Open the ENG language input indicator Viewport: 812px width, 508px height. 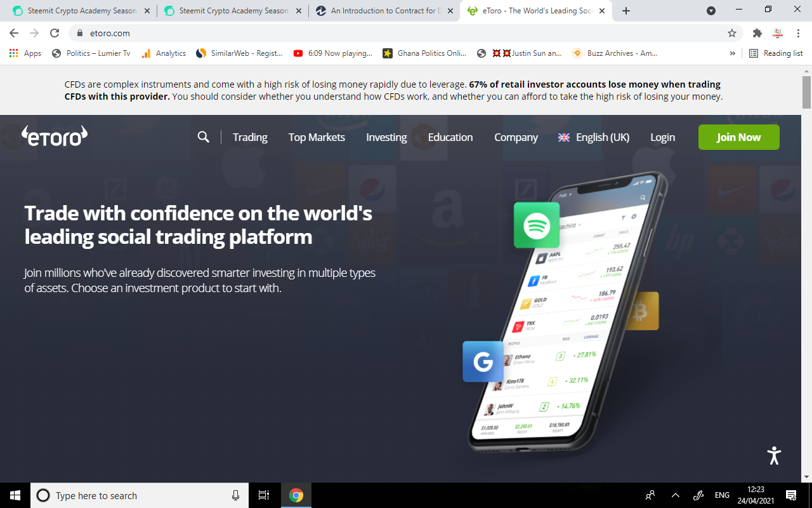point(722,495)
